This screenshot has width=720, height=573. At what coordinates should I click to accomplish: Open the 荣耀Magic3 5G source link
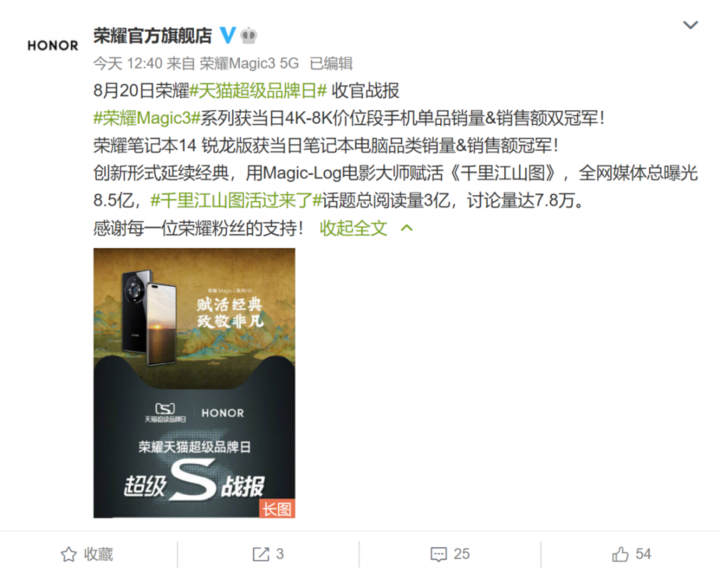(249, 63)
